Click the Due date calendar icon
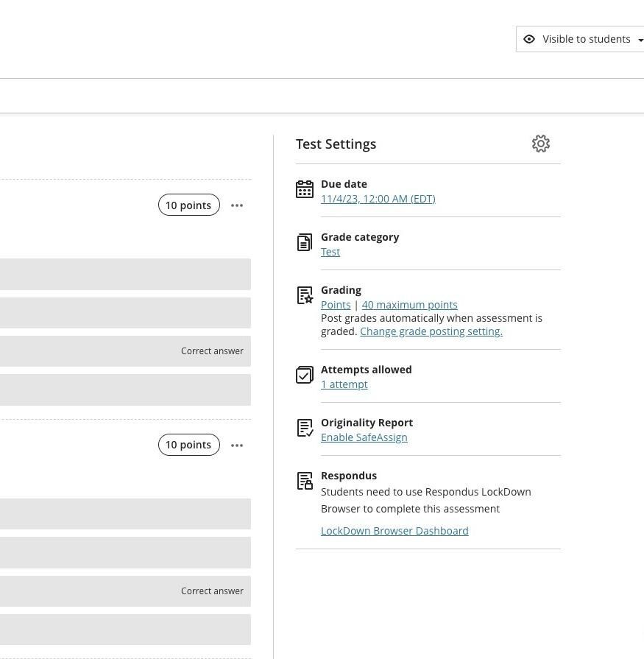The height and width of the screenshot is (659, 644). (305, 190)
